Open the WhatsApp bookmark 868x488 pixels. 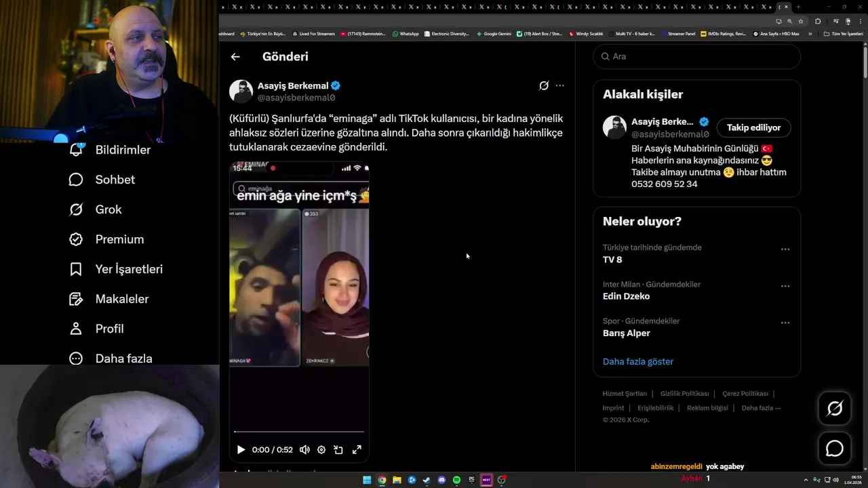pyautogui.click(x=406, y=33)
